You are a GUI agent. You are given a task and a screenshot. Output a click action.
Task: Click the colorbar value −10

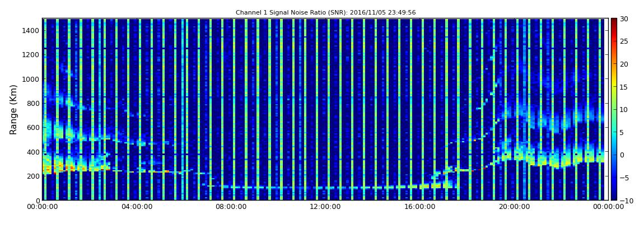pos(626,201)
